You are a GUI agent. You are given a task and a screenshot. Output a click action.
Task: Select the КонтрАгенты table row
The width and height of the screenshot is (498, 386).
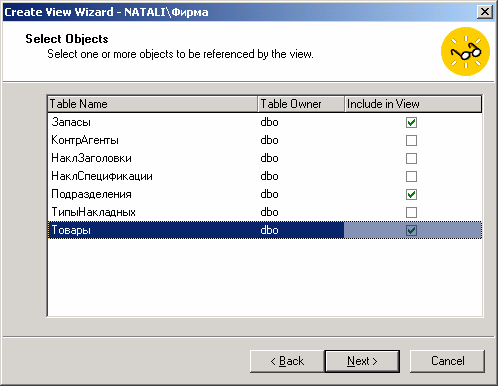click(x=265, y=140)
